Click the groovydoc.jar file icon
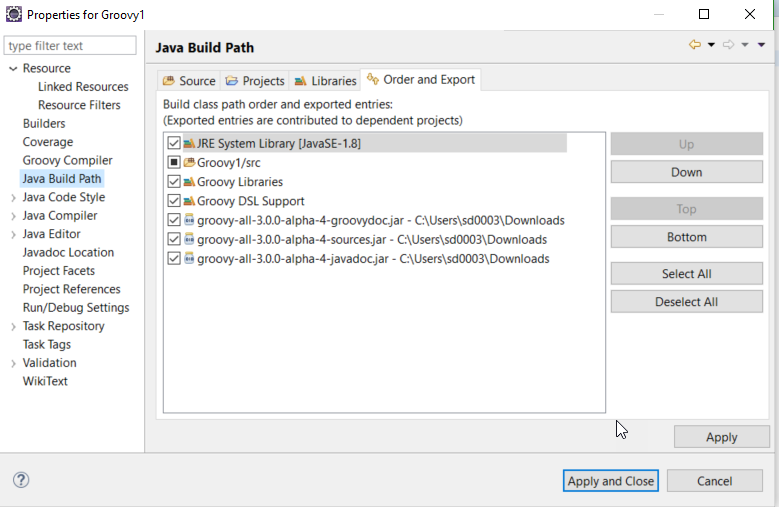This screenshot has height=507, width=779. click(189, 220)
